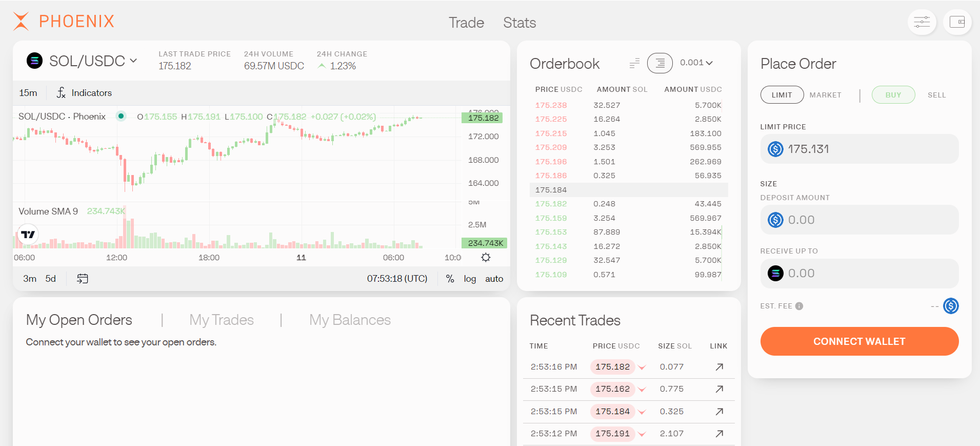Open trade link arrow for 175.191 trade

click(x=719, y=434)
